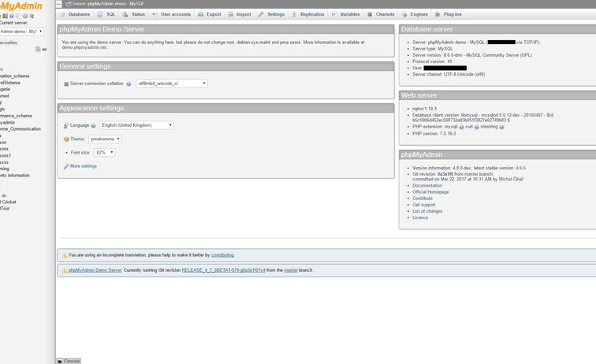Open blue documentation icon in sidebar
The height and width of the screenshot is (364, 596).
[x=12, y=16]
